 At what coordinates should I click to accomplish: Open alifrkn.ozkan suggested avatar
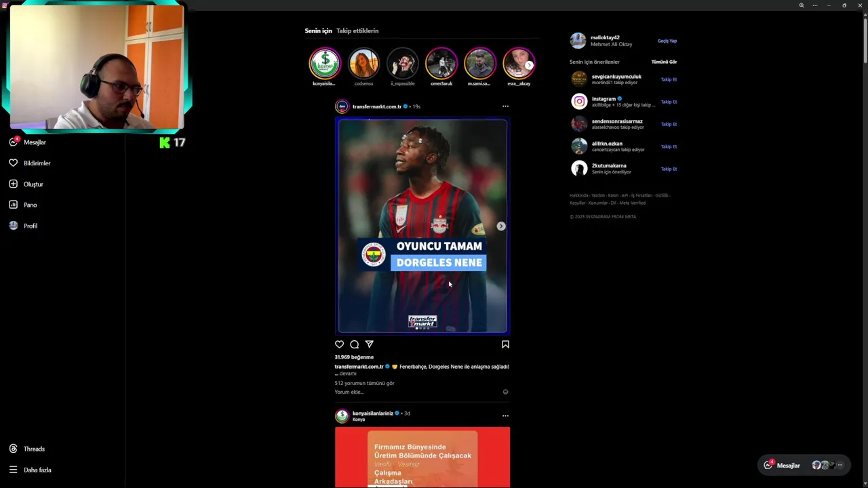coord(579,146)
